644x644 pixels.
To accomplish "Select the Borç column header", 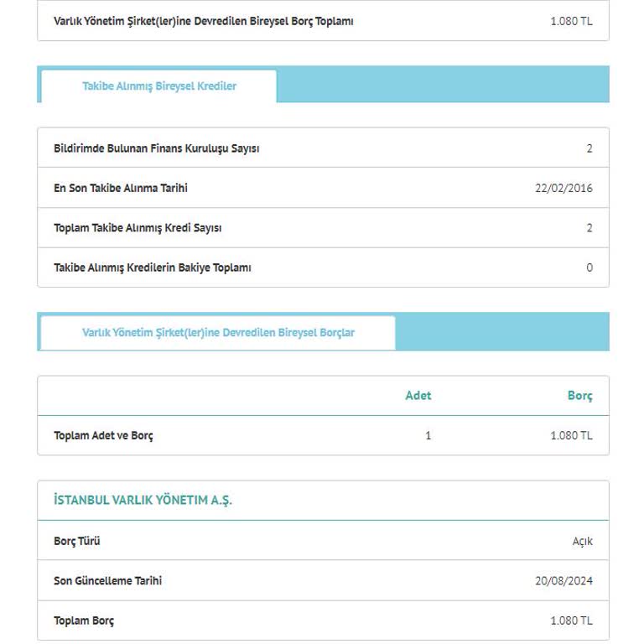I will (x=579, y=396).
